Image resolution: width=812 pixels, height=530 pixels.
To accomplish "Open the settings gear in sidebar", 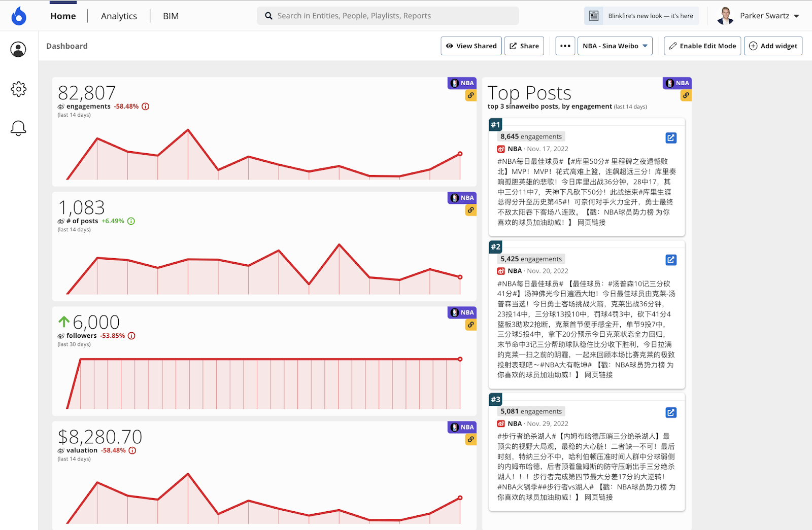I will [x=18, y=89].
